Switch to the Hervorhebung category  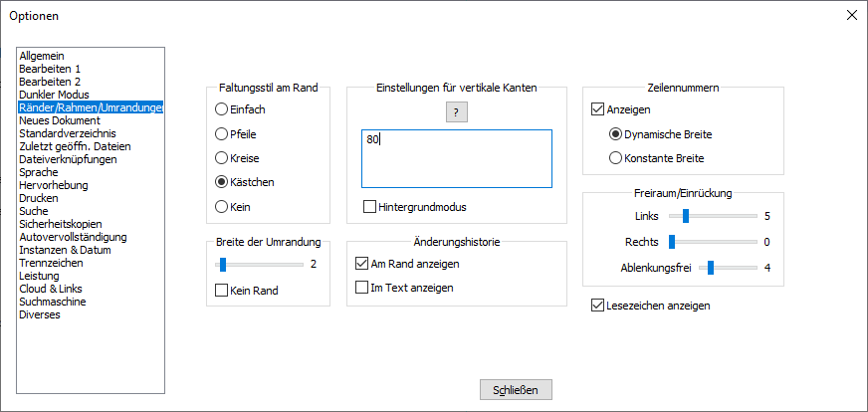click(54, 185)
